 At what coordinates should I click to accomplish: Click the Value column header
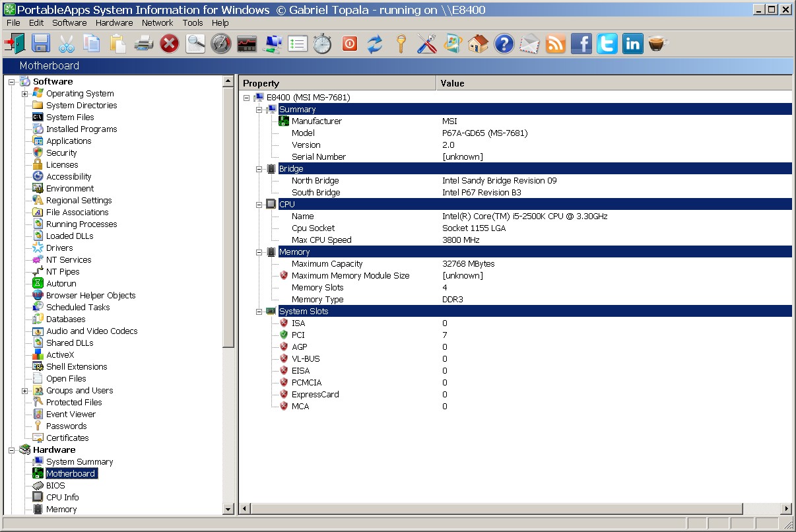[x=614, y=83]
